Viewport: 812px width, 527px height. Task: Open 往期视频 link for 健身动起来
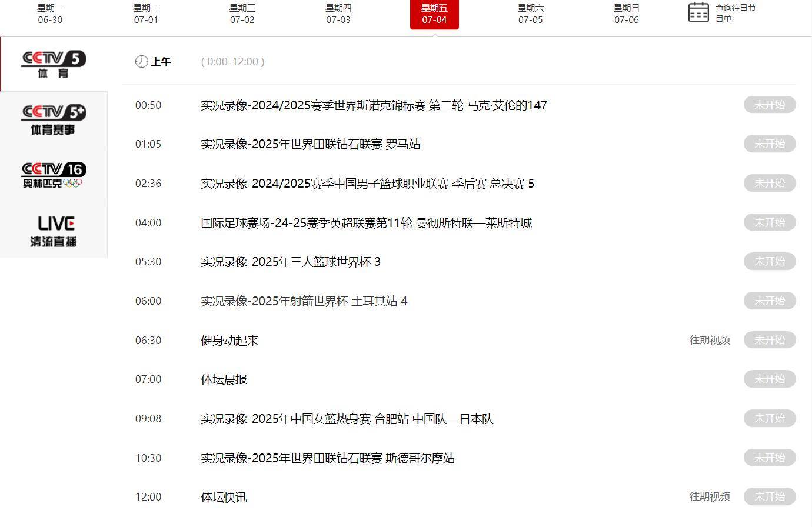(x=710, y=340)
